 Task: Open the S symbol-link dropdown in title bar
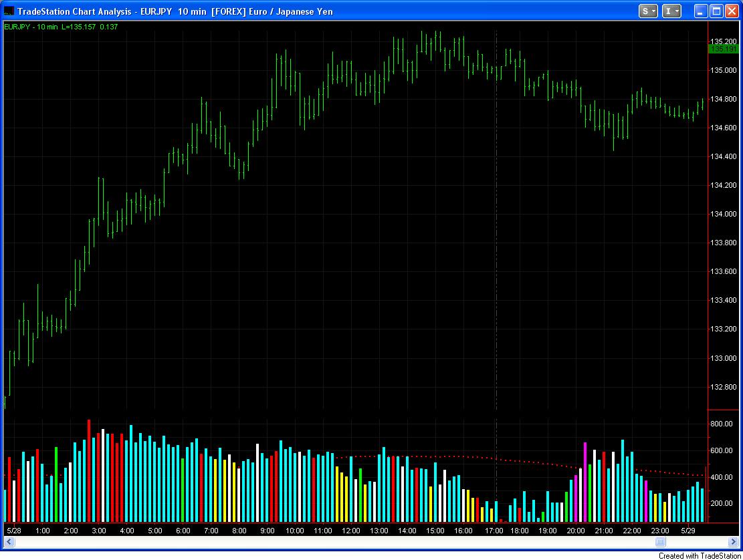[648, 11]
